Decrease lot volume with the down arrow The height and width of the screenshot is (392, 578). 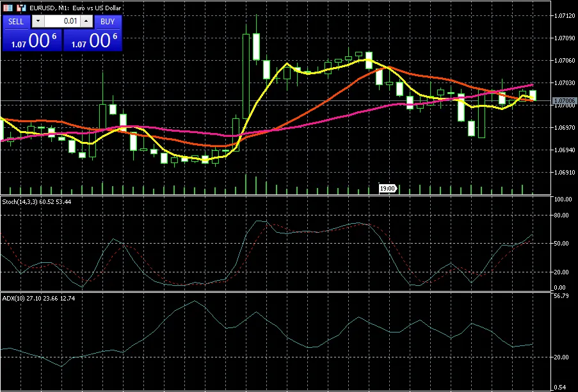pyautogui.click(x=38, y=21)
